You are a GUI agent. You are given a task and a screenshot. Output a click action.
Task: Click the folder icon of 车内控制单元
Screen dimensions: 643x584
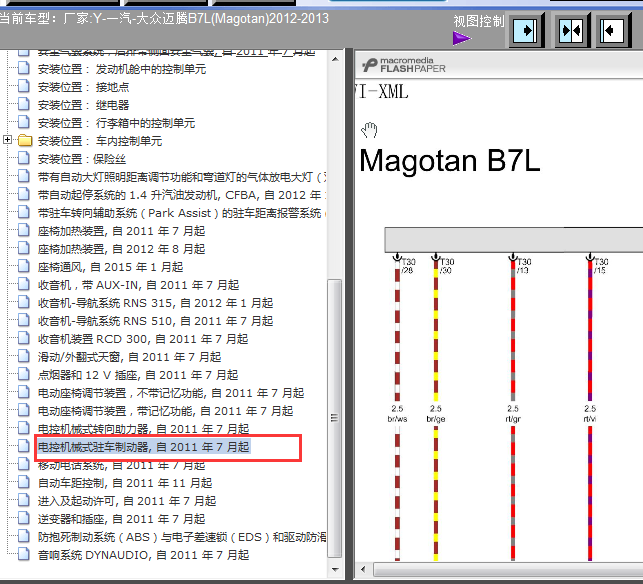(x=25, y=141)
